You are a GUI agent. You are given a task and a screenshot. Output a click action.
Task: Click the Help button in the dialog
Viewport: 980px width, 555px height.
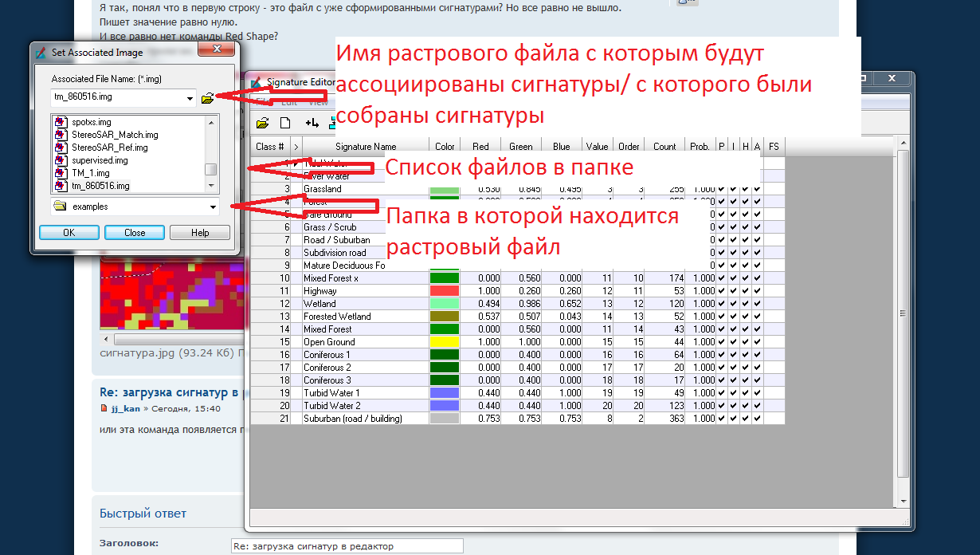[200, 233]
